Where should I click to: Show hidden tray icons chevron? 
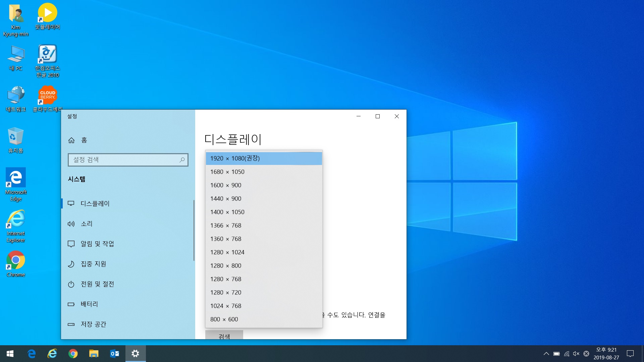(x=546, y=354)
